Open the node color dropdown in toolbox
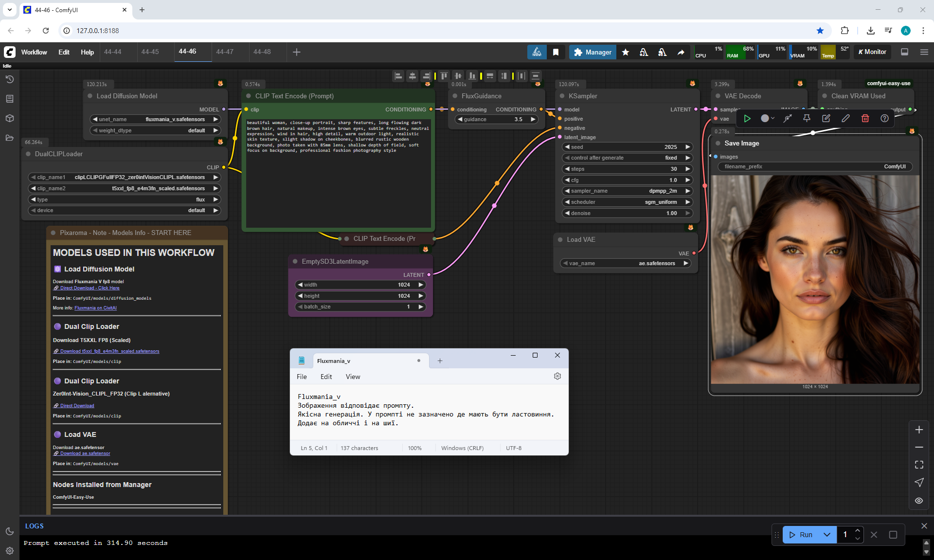This screenshot has width=934, height=560. coord(767,118)
